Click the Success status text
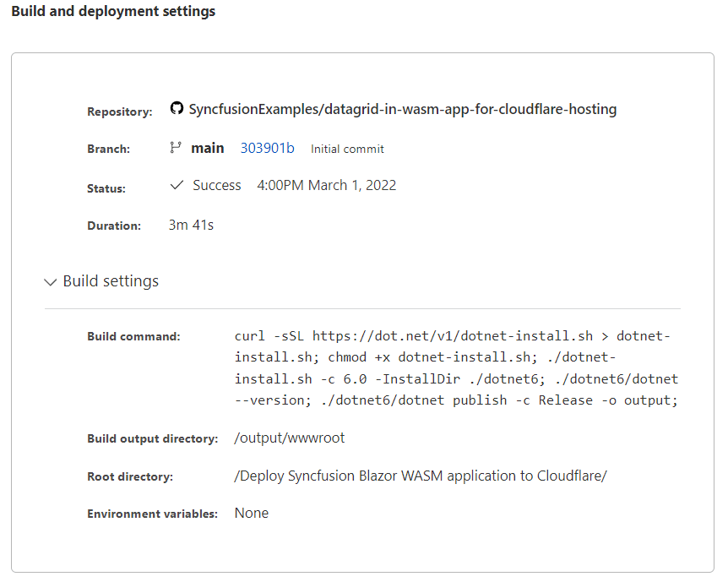 [x=216, y=185]
